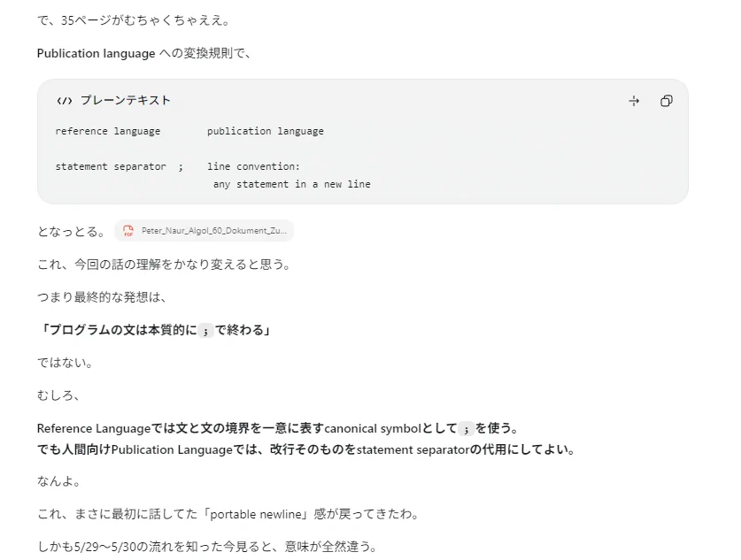Viewport: 741px width, 560px height.
Task: Click bold line '「プログラムの文は本質的に ; で終わる」'
Action: 155,330
